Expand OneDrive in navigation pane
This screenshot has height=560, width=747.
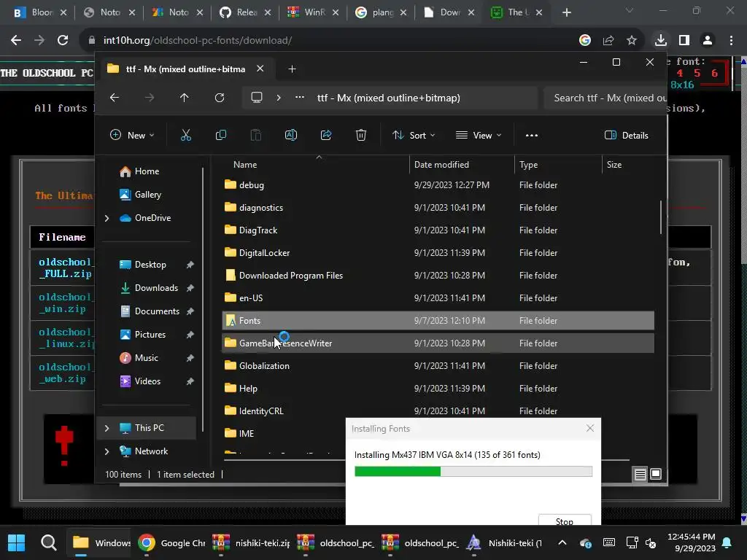107,218
